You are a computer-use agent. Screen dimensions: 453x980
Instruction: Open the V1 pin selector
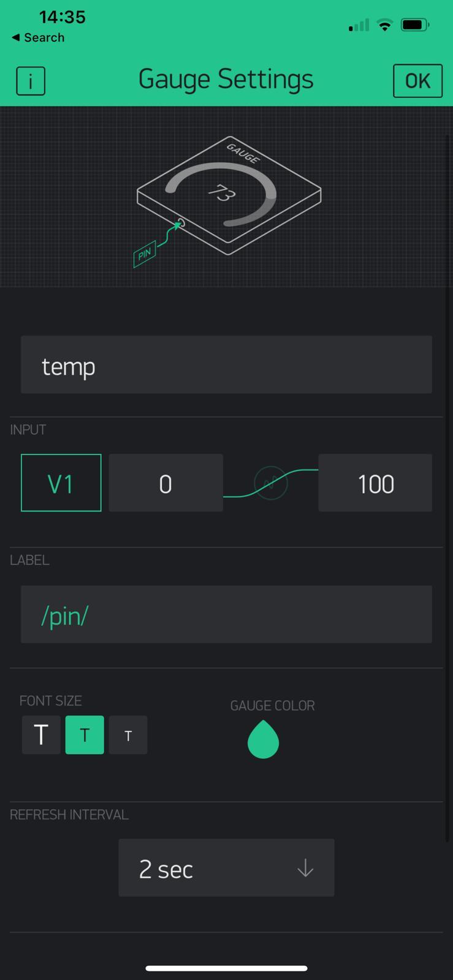(x=61, y=483)
